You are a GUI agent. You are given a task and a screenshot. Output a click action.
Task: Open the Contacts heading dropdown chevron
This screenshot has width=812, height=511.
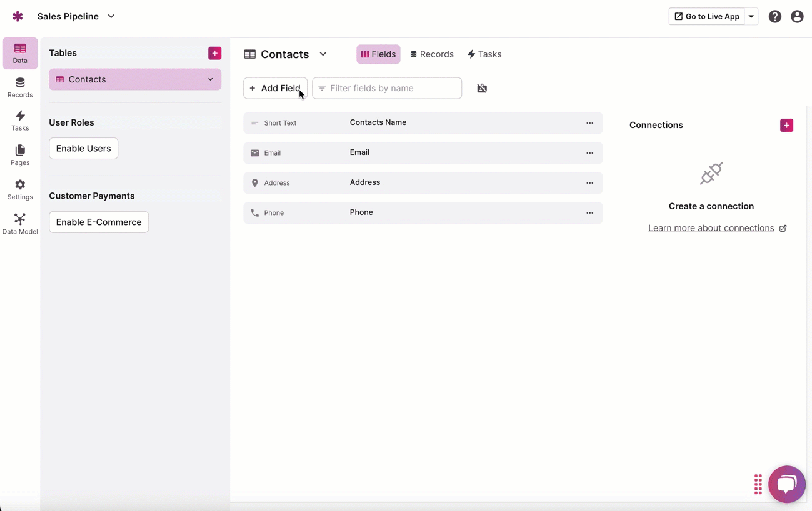click(x=323, y=54)
